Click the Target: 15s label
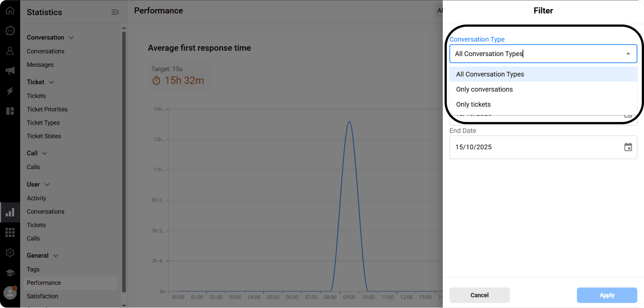The image size is (644, 308). pos(167,69)
